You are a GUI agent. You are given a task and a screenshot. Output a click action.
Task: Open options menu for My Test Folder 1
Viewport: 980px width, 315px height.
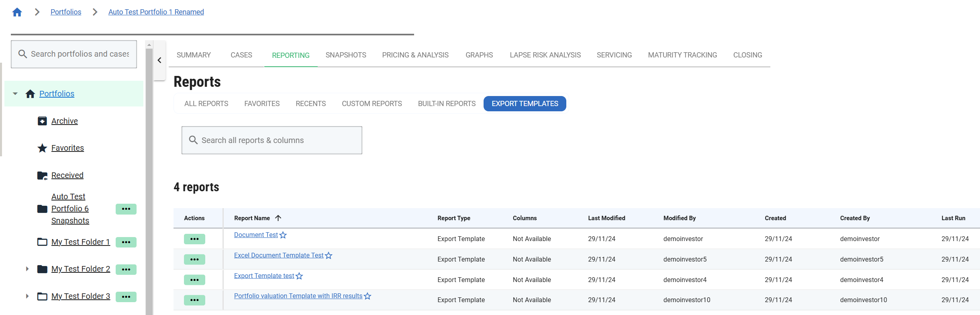click(x=126, y=242)
